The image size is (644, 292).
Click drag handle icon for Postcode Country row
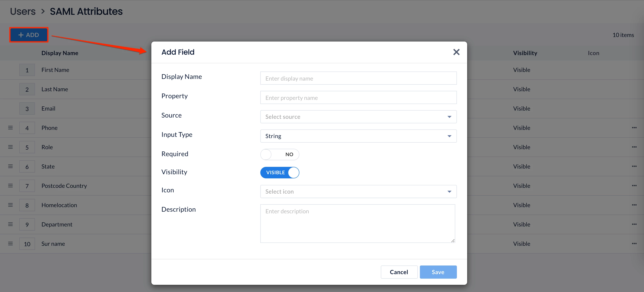point(10,186)
